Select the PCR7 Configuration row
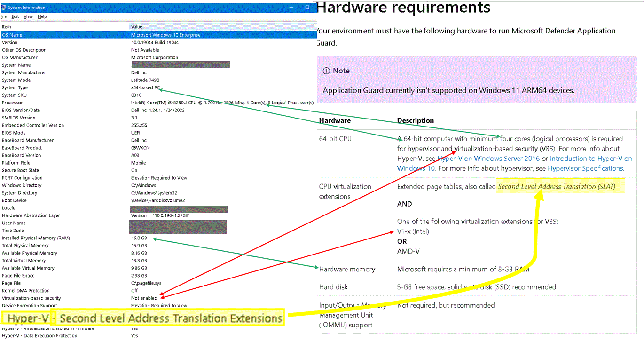644x342 pixels. pos(158,178)
